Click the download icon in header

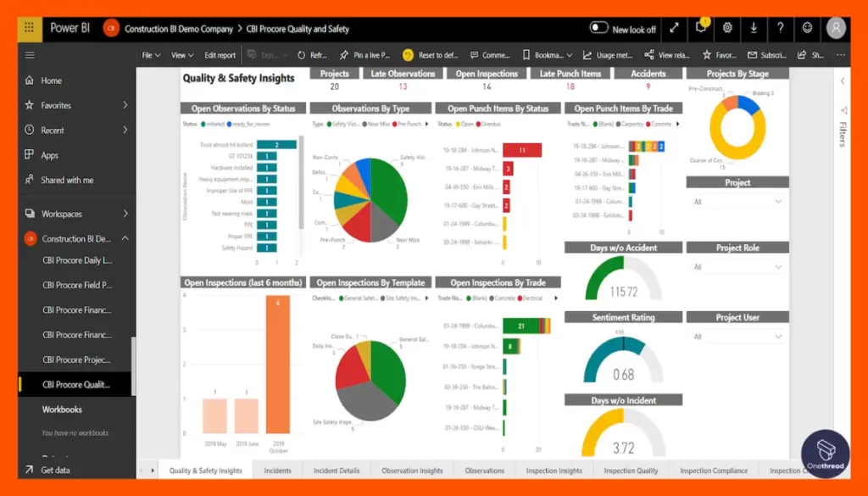[x=754, y=28]
